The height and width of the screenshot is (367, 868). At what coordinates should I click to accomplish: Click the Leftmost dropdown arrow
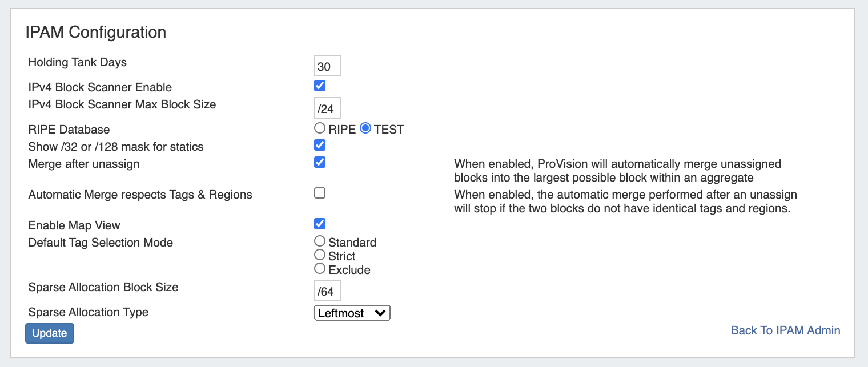click(x=380, y=313)
